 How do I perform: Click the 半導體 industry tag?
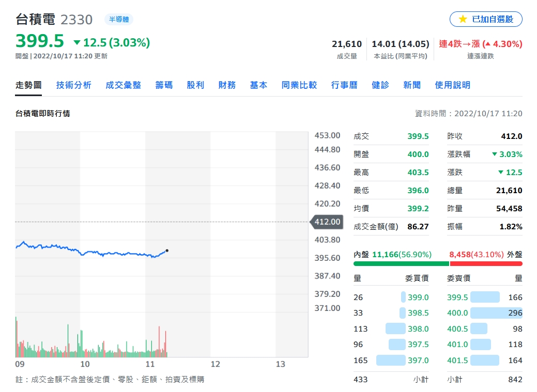(119, 19)
